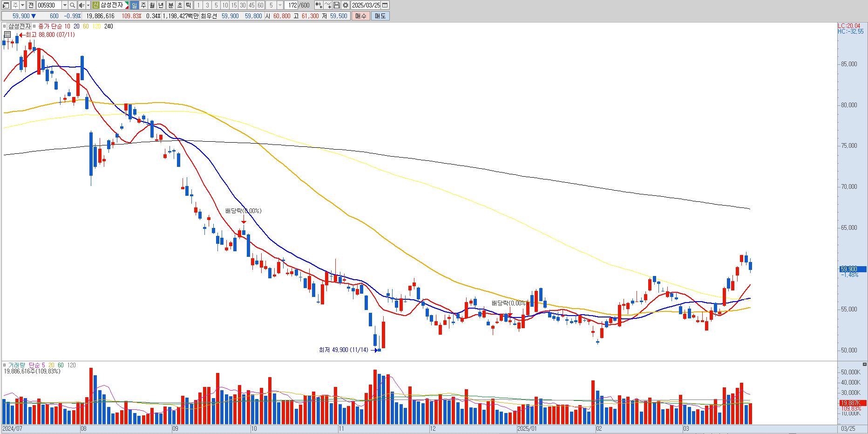Click the 매수 buy button

(360, 16)
